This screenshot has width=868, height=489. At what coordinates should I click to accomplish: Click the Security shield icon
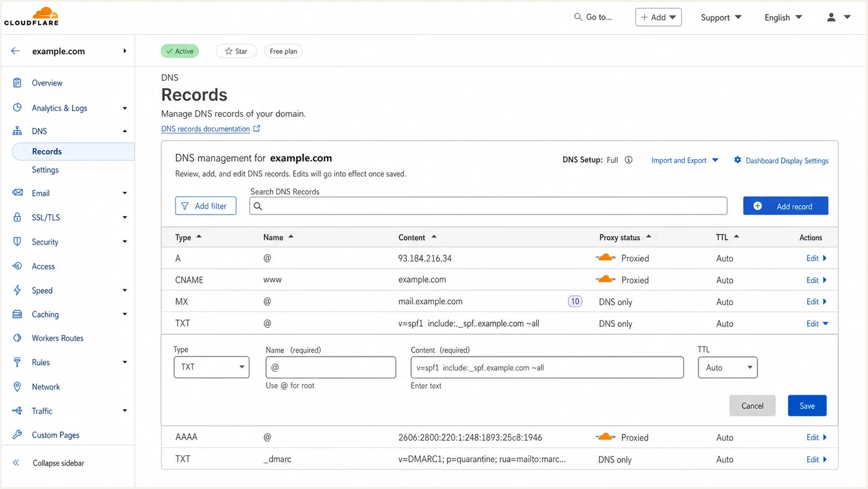[17, 242]
